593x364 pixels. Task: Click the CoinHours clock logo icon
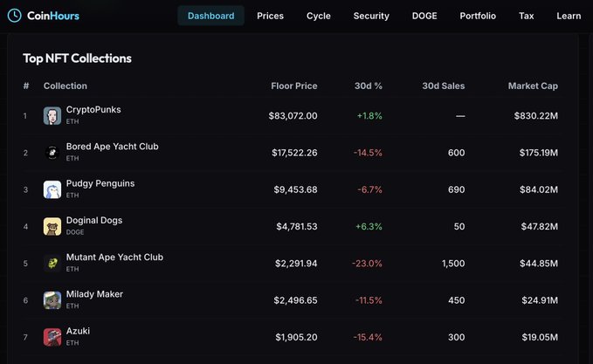point(14,16)
